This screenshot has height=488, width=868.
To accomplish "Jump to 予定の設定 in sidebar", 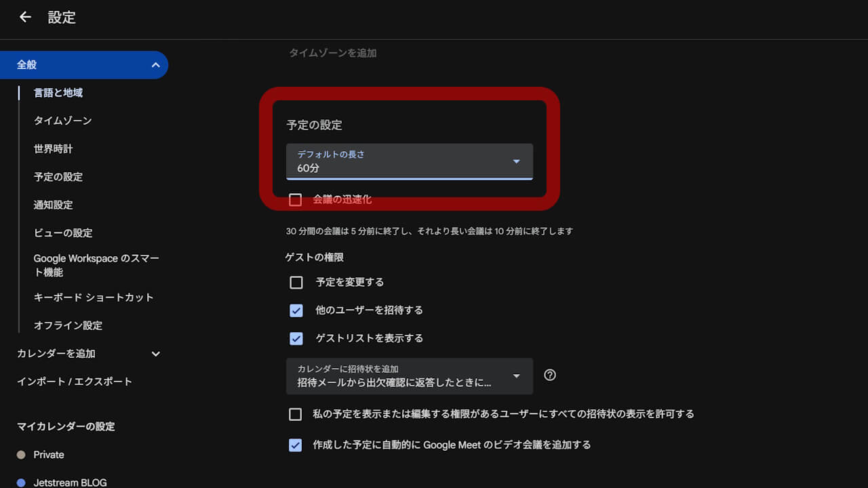I will (x=58, y=177).
